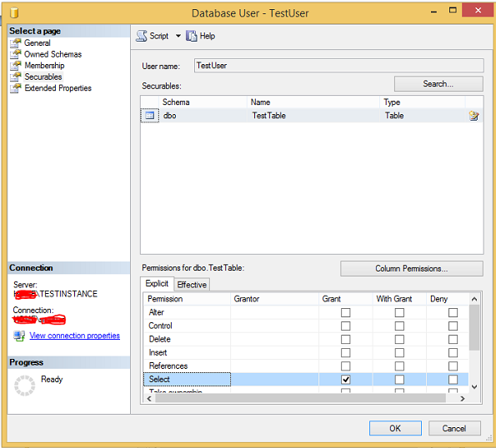Viewport: 496px width, 448px height.
Task: Switch to the Effective tab
Action: pyautogui.click(x=192, y=285)
